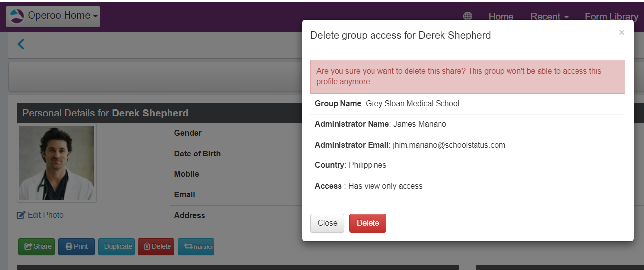
Task: Print the profile using the Print button
Action: [76, 246]
